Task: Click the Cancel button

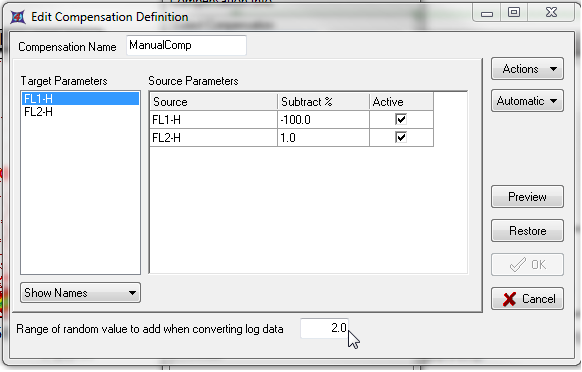Action: (x=527, y=299)
